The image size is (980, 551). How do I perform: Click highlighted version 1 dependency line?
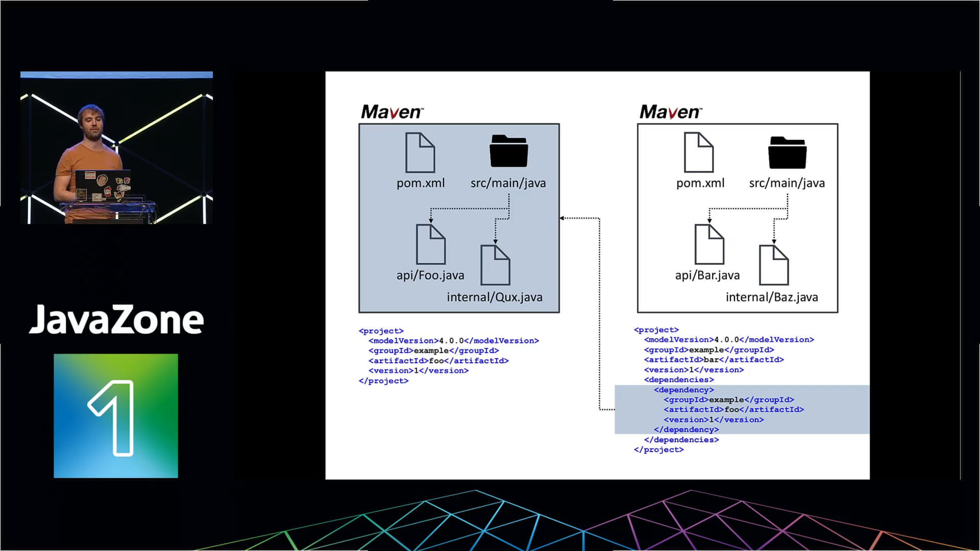pyautogui.click(x=714, y=420)
